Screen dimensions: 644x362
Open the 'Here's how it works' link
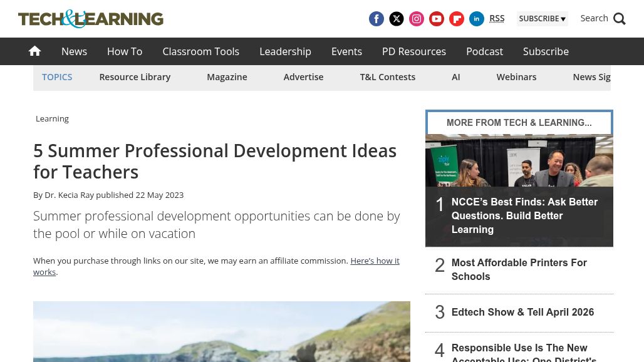217,266
